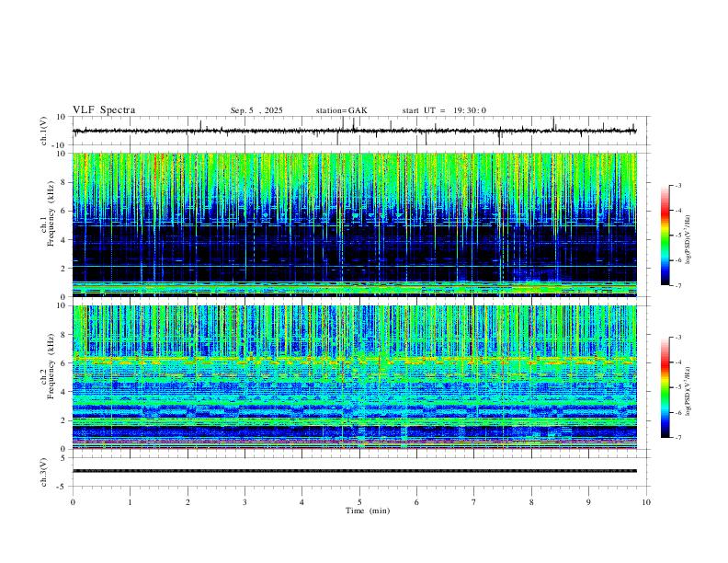
Task: Click the "-10" tick on ch.1(V) axis
Action: [61, 145]
